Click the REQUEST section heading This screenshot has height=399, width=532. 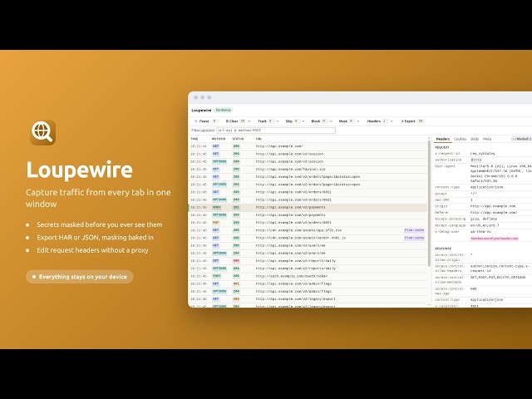pyautogui.click(x=442, y=148)
